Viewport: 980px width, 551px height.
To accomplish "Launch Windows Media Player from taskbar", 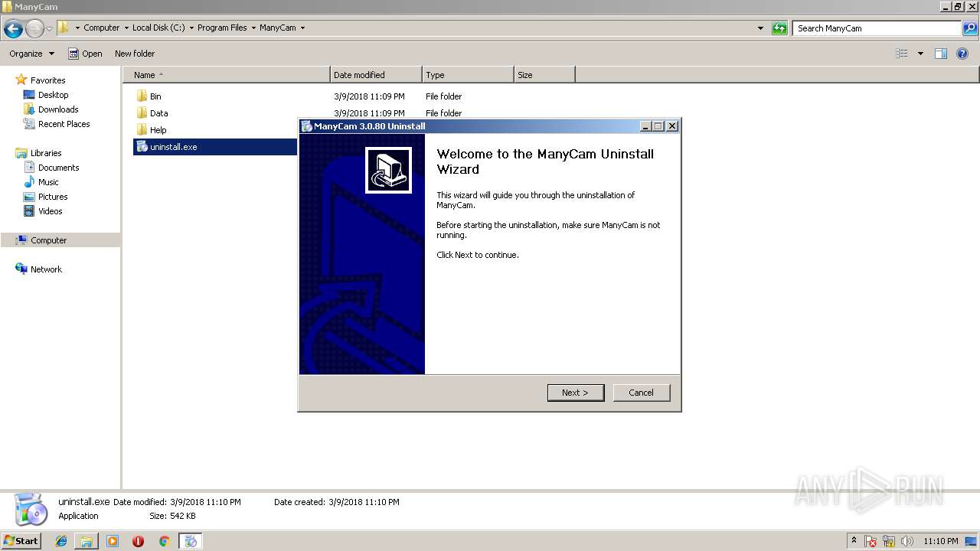I will (x=113, y=541).
